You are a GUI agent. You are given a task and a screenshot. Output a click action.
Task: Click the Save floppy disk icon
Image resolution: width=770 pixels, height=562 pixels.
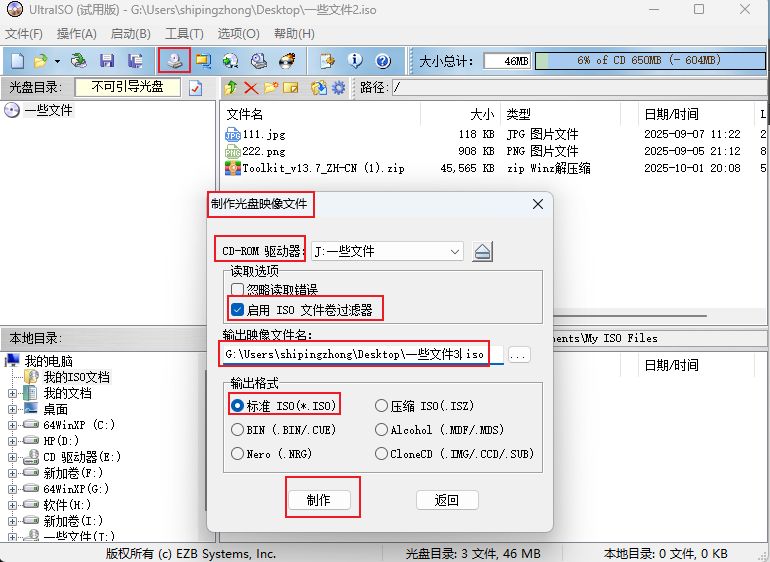(x=106, y=61)
